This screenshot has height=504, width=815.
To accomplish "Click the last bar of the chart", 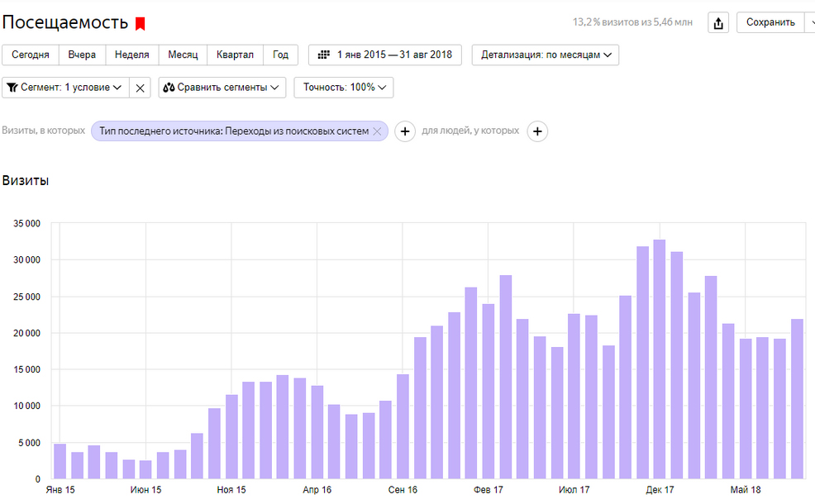I will tap(797, 398).
